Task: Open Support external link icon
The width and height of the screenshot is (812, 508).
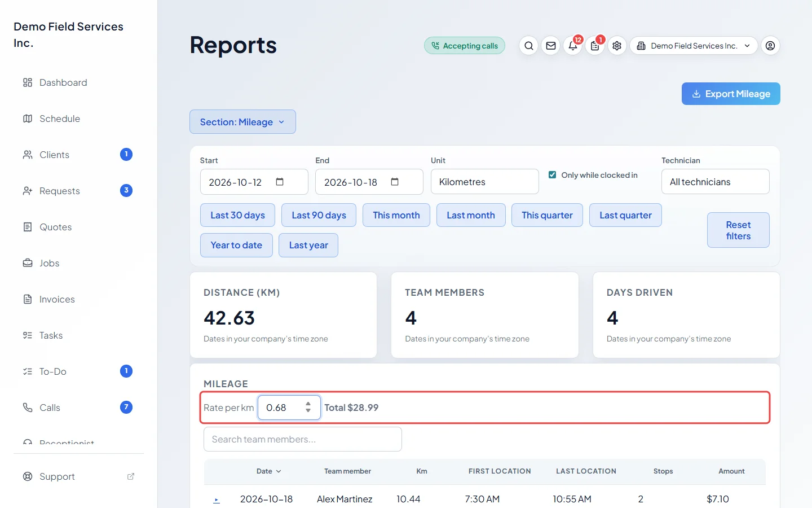Action: [x=131, y=476]
